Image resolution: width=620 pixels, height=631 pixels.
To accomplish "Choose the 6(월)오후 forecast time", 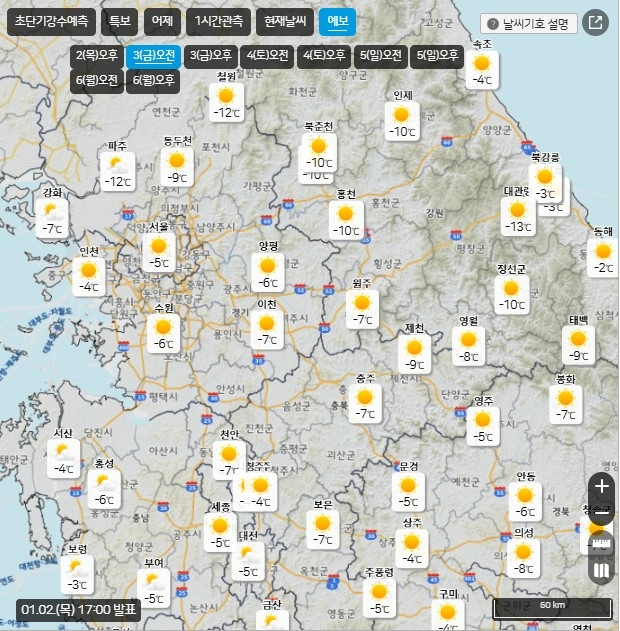I will coord(153,81).
